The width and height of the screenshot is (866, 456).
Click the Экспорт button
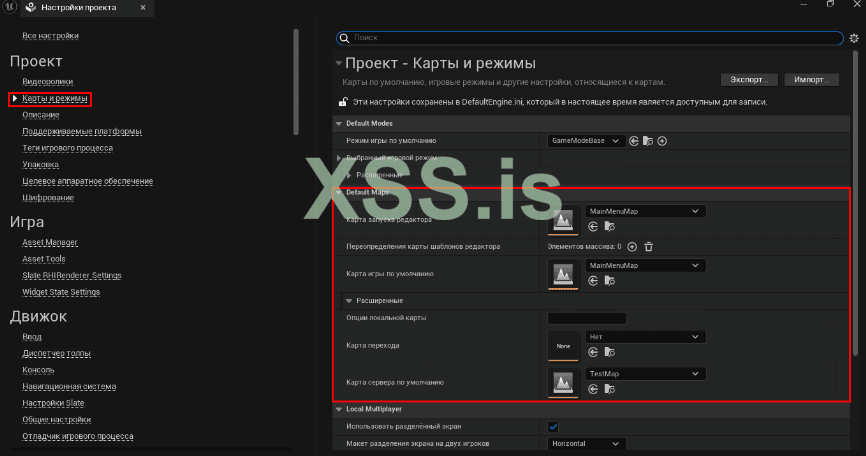click(749, 80)
